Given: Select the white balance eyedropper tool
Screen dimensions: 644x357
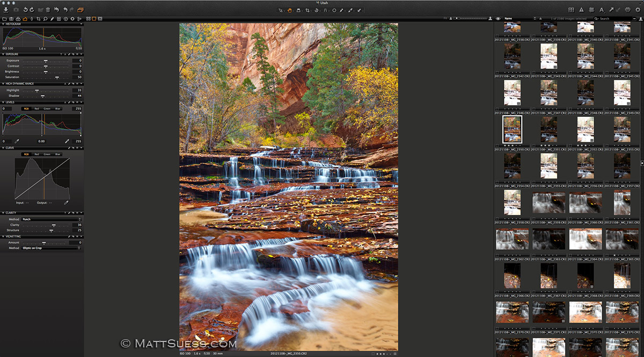Looking at the screenshot, I should [x=341, y=10].
